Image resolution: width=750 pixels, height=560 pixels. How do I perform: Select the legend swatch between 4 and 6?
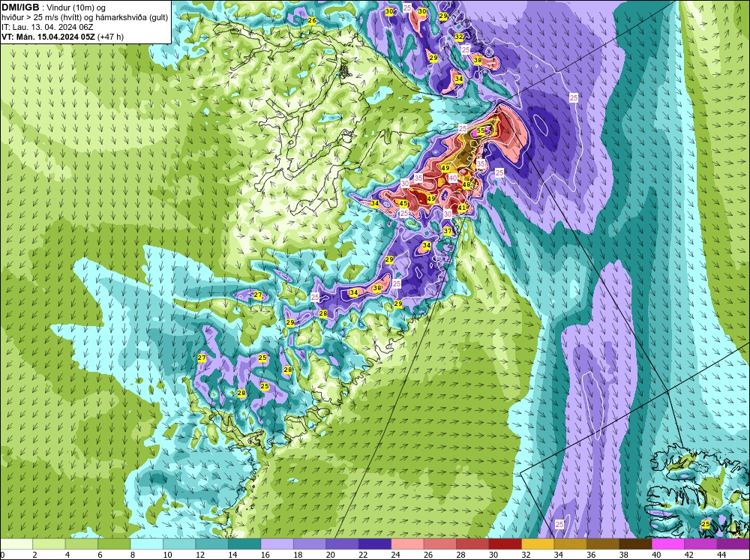[x=81, y=544]
